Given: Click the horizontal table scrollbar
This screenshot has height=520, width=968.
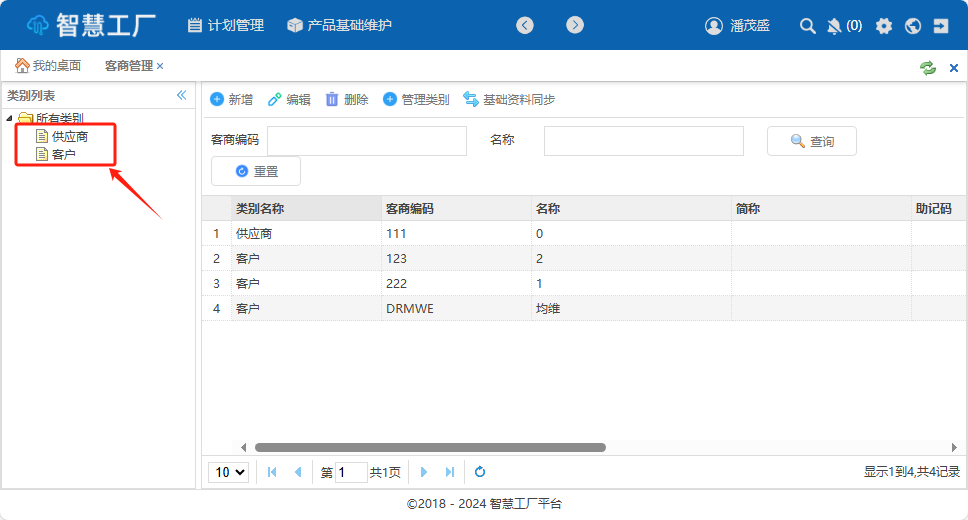Looking at the screenshot, I should pos(430,447).
